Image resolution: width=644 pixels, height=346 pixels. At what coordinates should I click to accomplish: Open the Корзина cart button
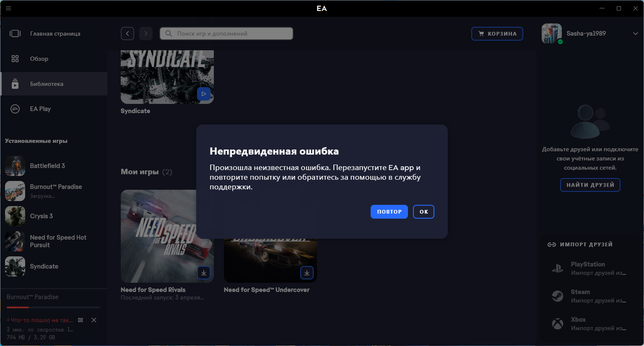click(497, 34)
